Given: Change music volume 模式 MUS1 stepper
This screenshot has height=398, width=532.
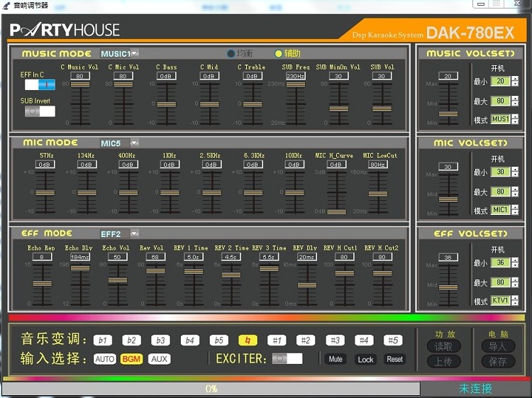Looking at the screenshot, I should pos(515,119).
